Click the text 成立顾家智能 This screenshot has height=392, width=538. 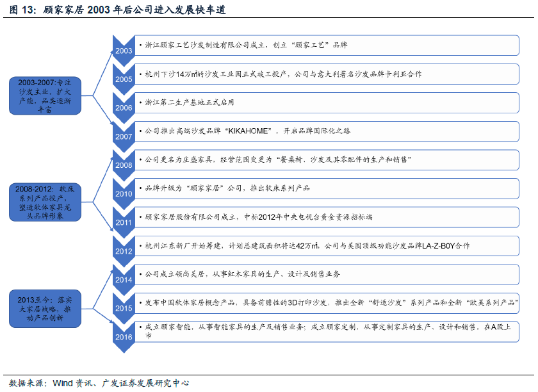[327, 331]
